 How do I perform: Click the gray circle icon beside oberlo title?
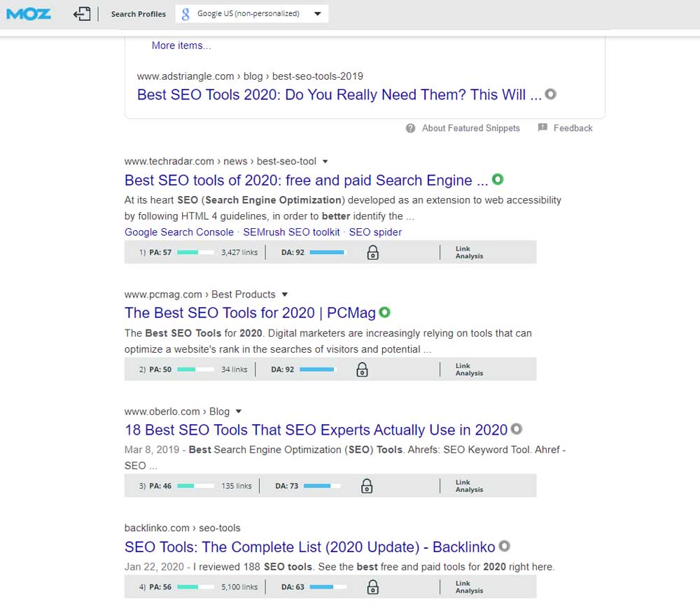517,429
